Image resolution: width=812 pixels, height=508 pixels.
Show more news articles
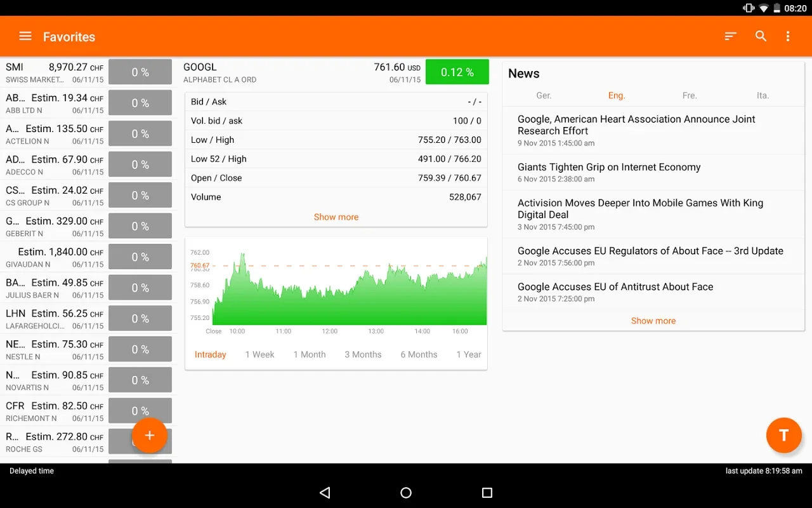tap(653, 321)
